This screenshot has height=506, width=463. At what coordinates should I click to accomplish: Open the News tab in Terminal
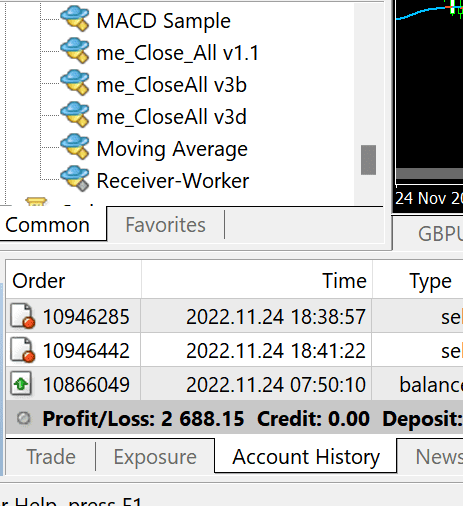click(x=439, y=456)
